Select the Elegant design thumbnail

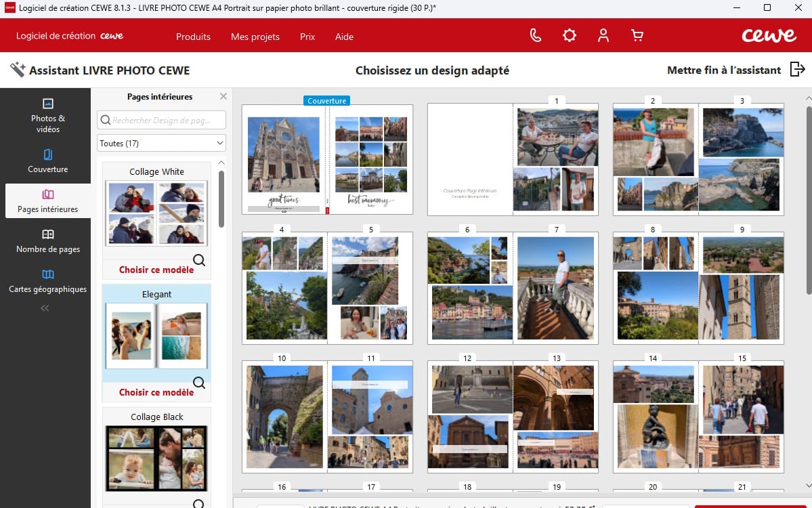[156, 335]
